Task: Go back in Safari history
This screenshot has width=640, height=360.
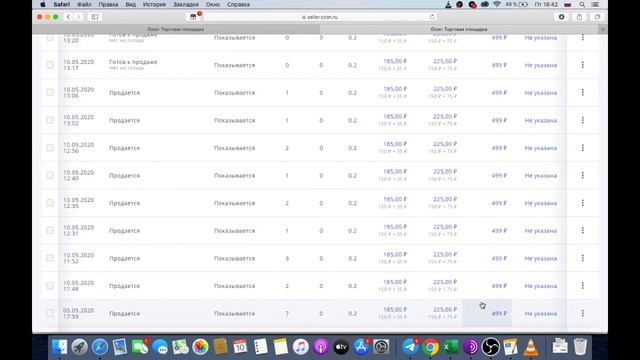Action: coord(68,17)
